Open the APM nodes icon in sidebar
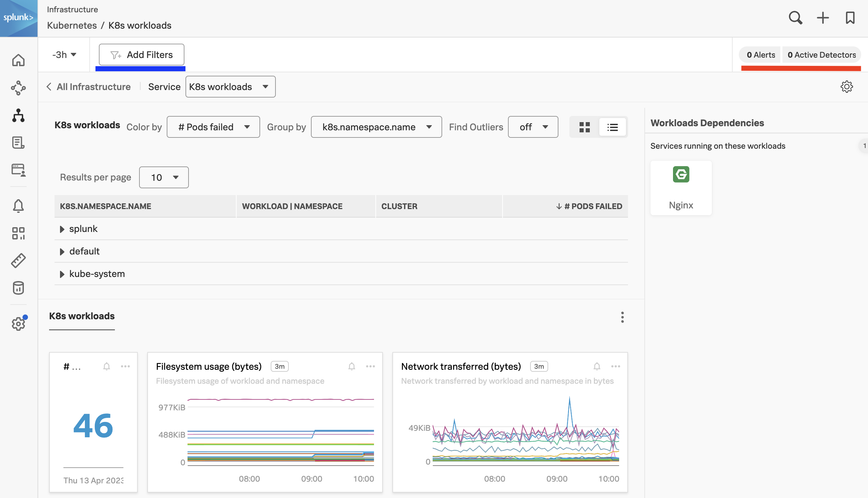This screenshot has height=498, width=868. 18,88
